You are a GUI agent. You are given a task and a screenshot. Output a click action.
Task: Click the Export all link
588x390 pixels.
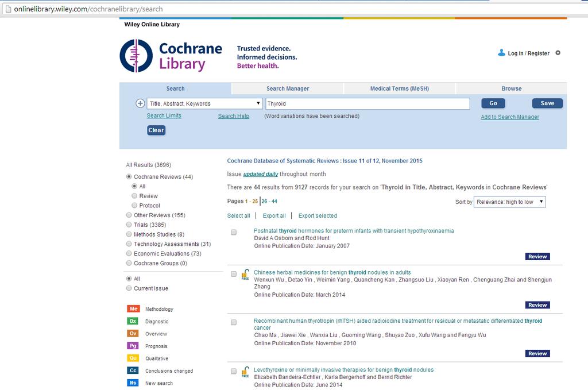(274, 215)
